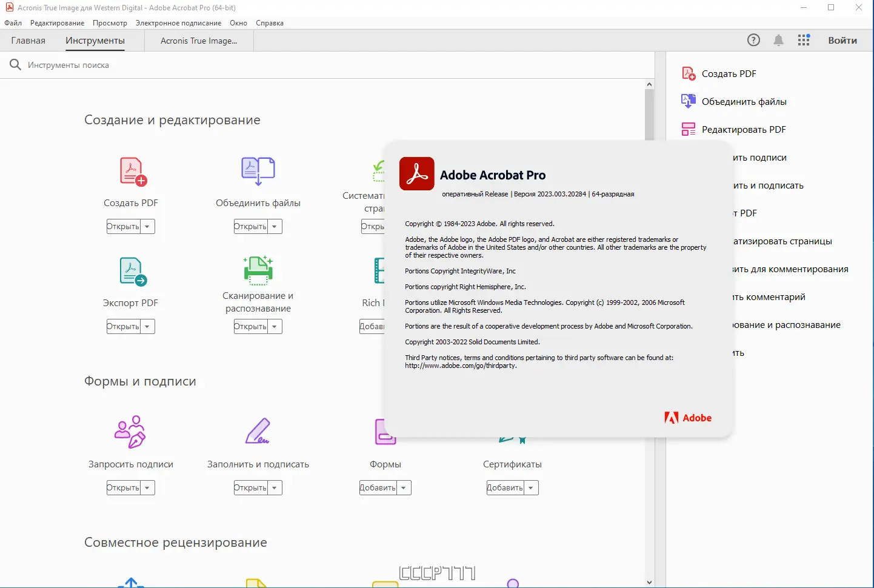Viewport: 874px width, 588px height.
Task: Open the Экспорт PDF tool icon
Action: (x=131, y=271)
